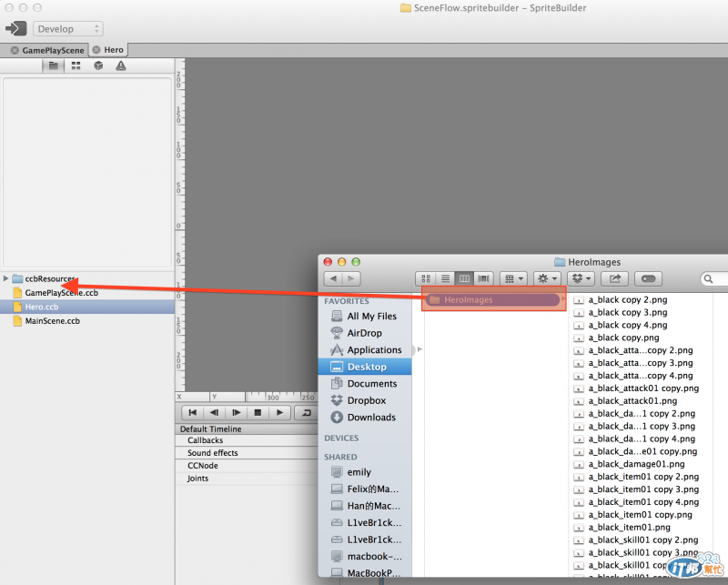Screen dimensions: 728x585
Task: Show the file view folder icon panel
Action: pos(54,66)
